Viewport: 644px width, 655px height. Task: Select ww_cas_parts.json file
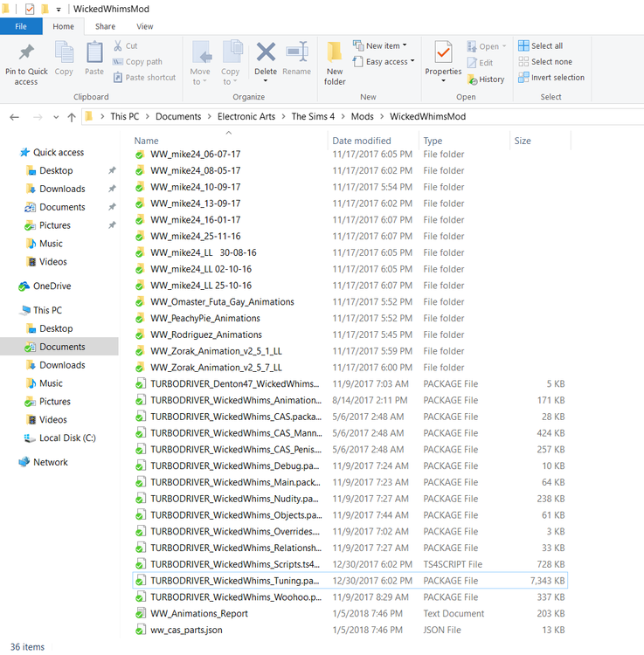click(x=350, y=630)
